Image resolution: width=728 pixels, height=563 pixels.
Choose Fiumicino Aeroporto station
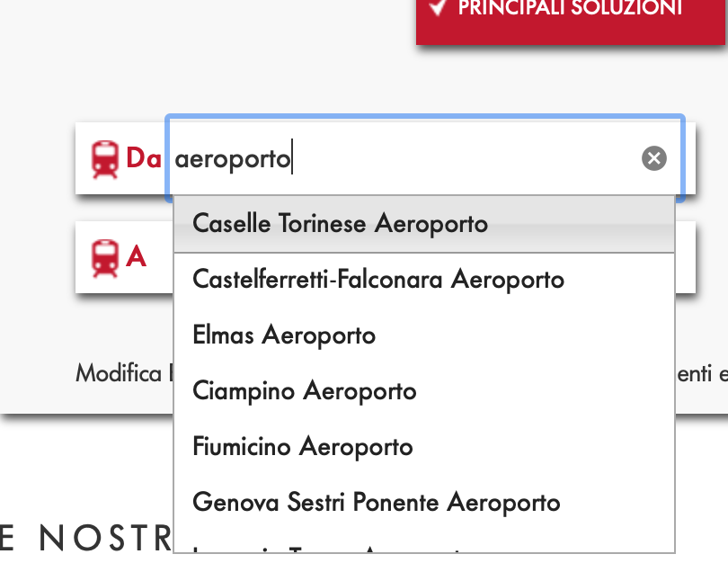[303, 447]
